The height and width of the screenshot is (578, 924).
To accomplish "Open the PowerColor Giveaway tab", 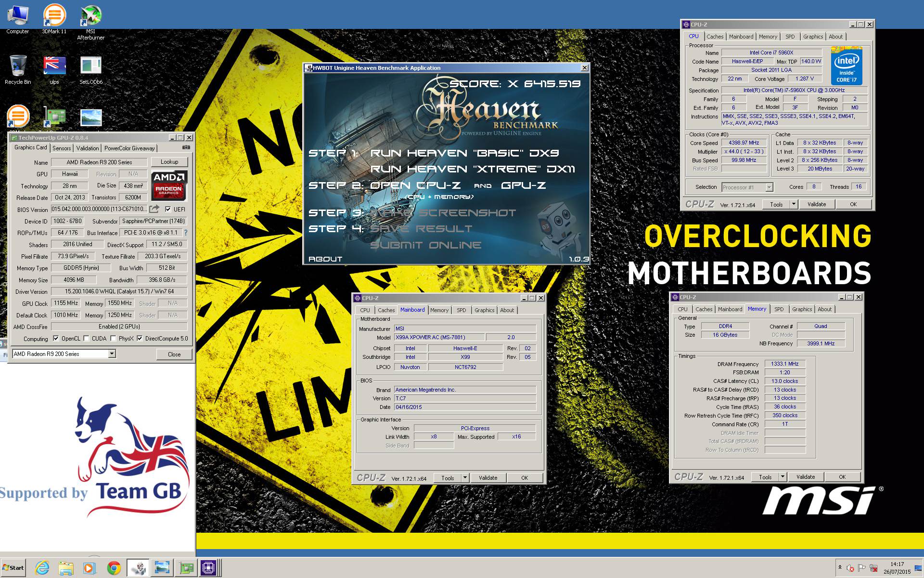I will 129,148.
